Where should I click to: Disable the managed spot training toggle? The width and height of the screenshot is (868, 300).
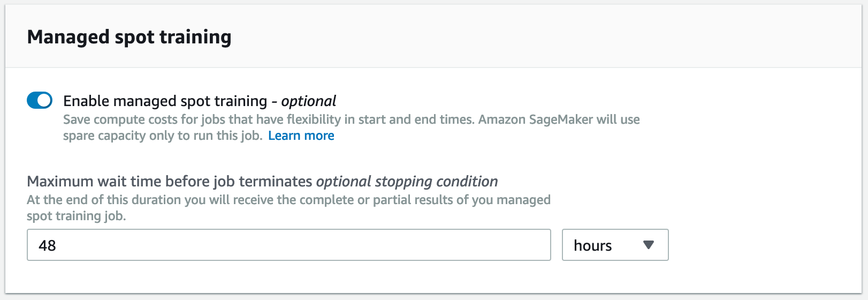(x=40, y=100)
